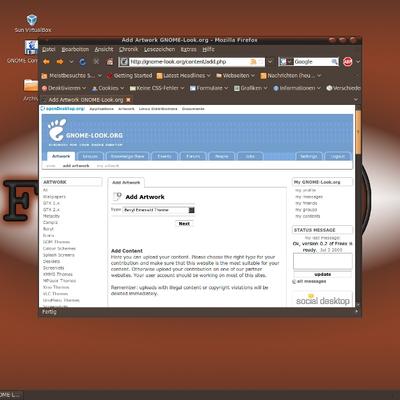This screenshot has width=400, height=400.
Task: Open the history dropdown next to forward arrow
Action: [x=71, y=62]
